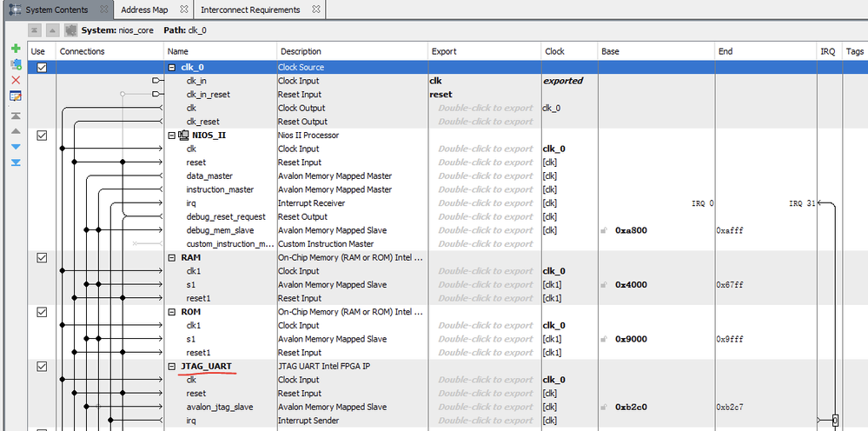Click the red X remove component icon
The height and width of the screenshot is (431, 868).
(x=16, y=80)
